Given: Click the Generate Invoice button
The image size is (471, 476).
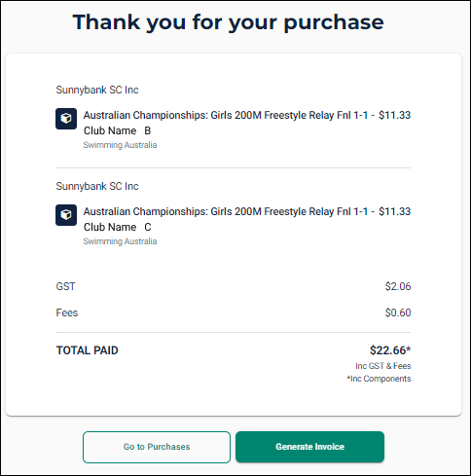Looking at the screenshot, I should point(309,447).
